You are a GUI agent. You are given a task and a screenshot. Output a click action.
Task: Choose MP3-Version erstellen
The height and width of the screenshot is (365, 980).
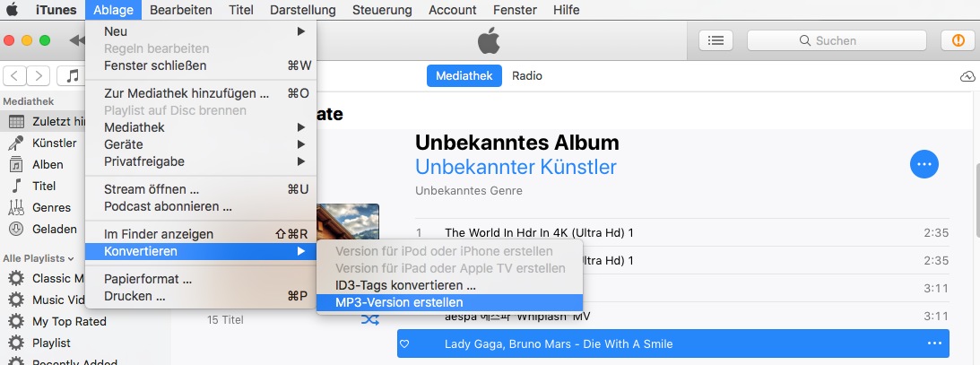449,302
